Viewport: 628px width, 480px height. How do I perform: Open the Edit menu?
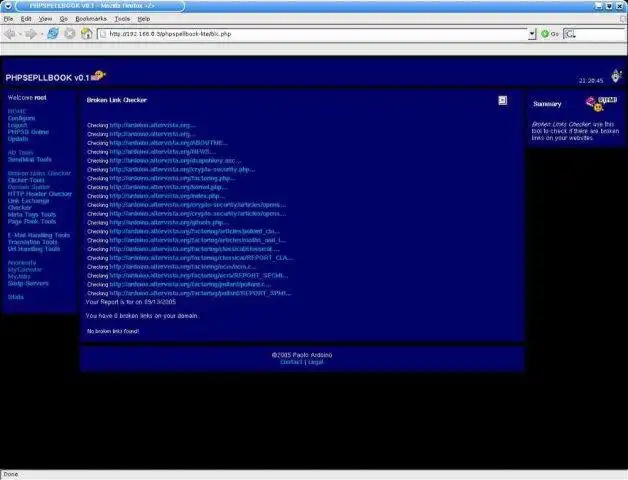pos(26,19)
